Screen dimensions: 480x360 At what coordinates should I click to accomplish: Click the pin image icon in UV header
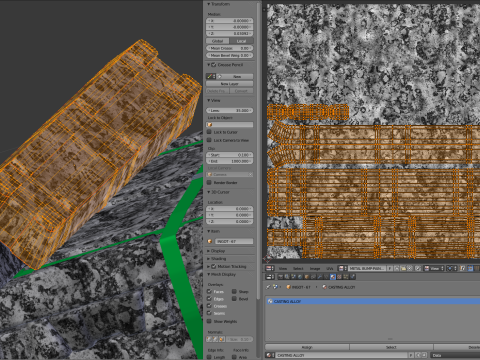417,269
